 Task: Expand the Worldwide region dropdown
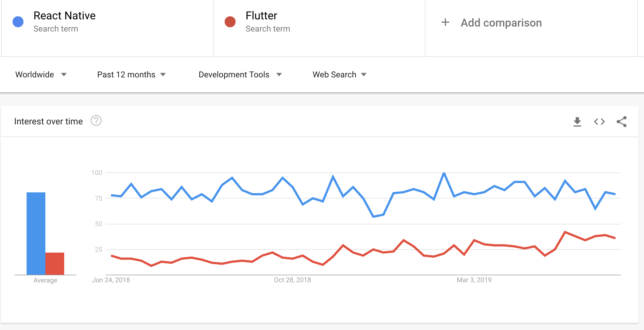pos(41,75)
